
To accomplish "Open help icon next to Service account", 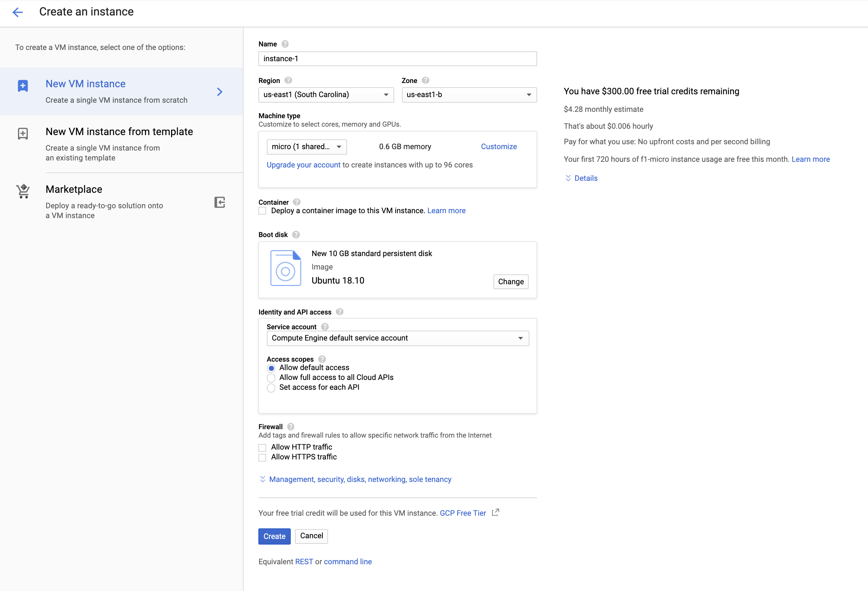I will [325, 327].
